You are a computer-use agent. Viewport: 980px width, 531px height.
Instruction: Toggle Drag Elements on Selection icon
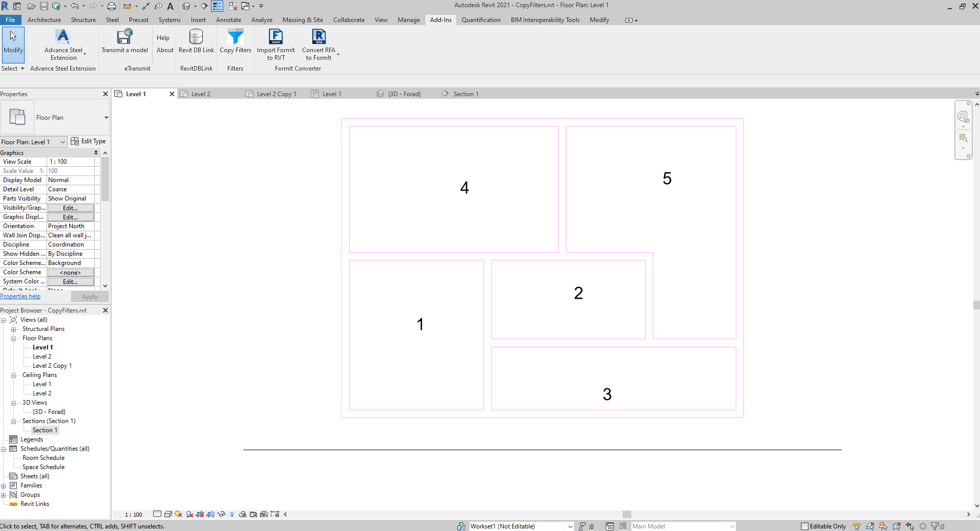tap(910, 526)
